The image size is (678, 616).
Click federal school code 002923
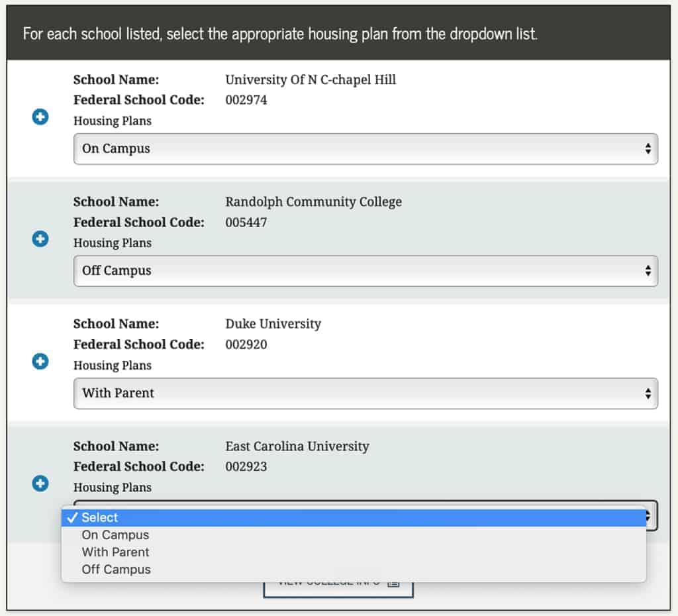pos(246,466)
